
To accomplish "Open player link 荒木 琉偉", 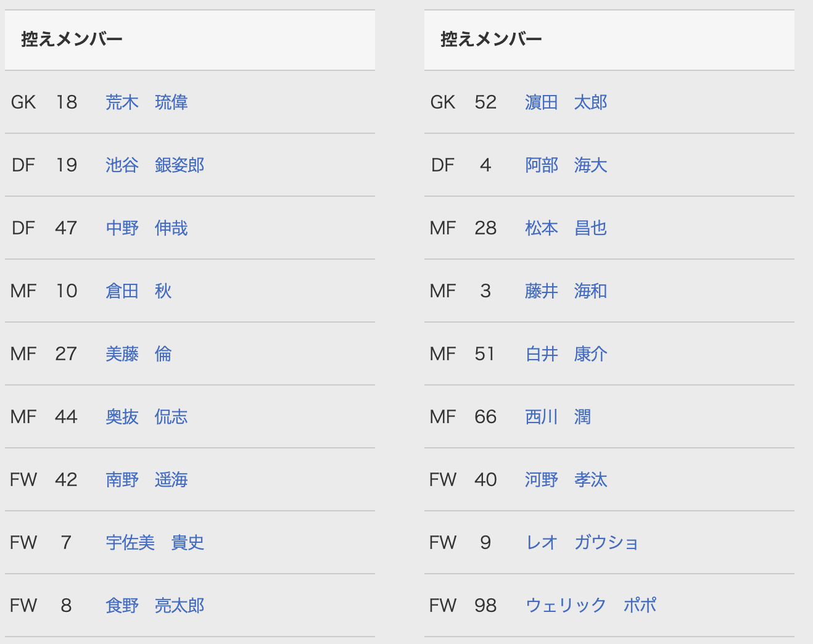I will point(147,102).
